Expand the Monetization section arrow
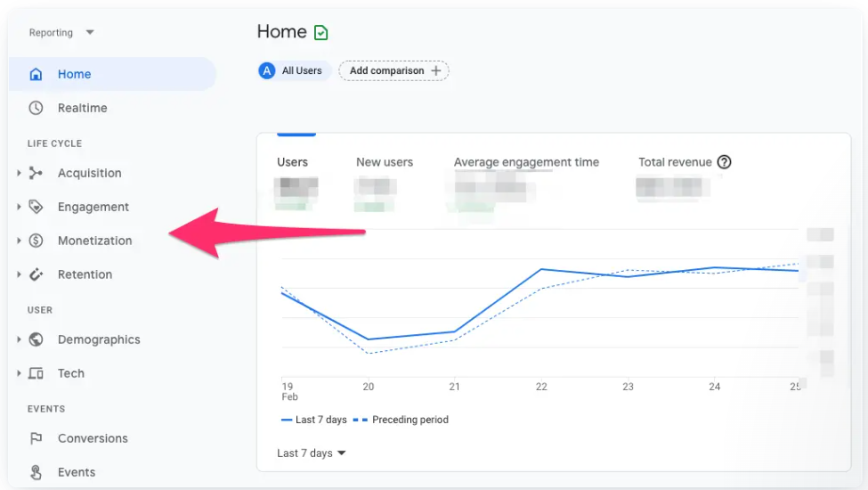Screen dimensions: 868x490 tap(19, 241)
